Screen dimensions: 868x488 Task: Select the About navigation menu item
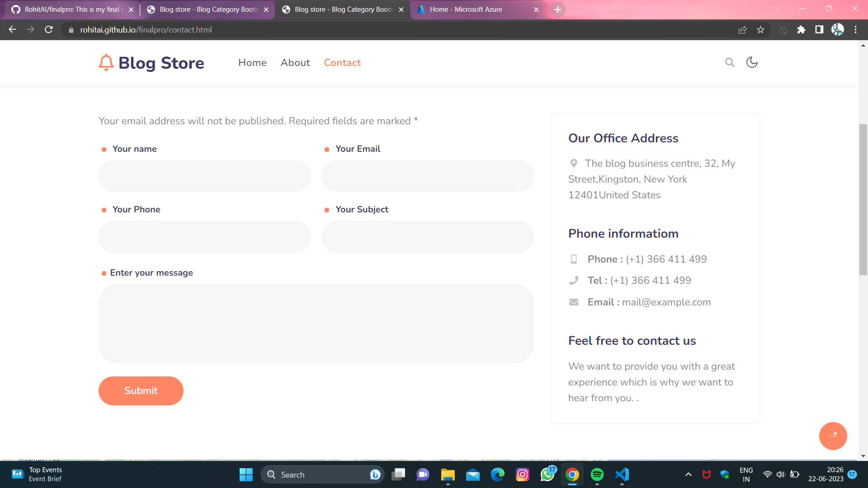click(295, 62)
